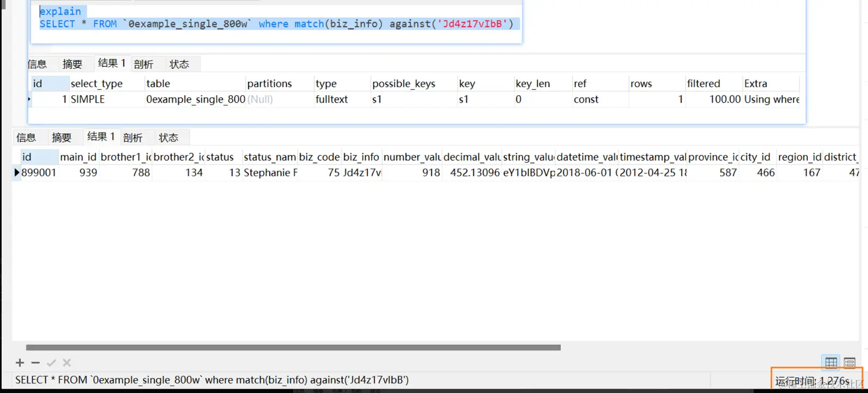
Task: Select 结果 1 tab in the explain result panel
Action: (x=112, y=63)
